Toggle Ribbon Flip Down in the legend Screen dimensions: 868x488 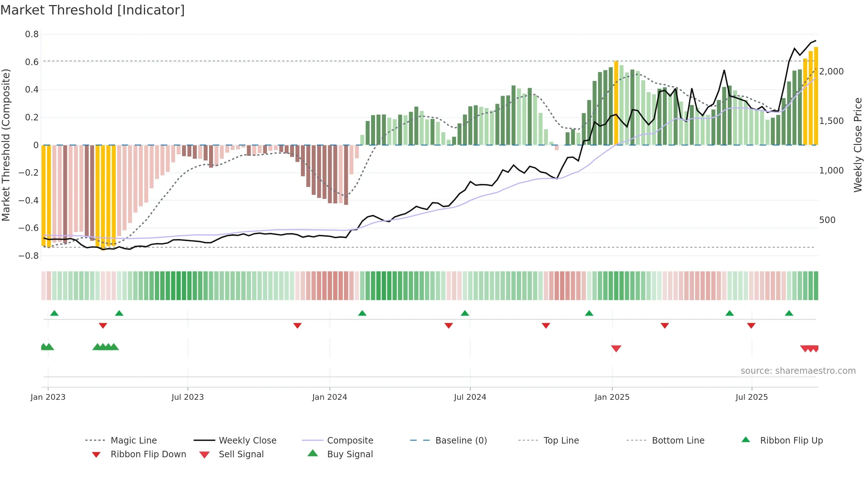139,454
